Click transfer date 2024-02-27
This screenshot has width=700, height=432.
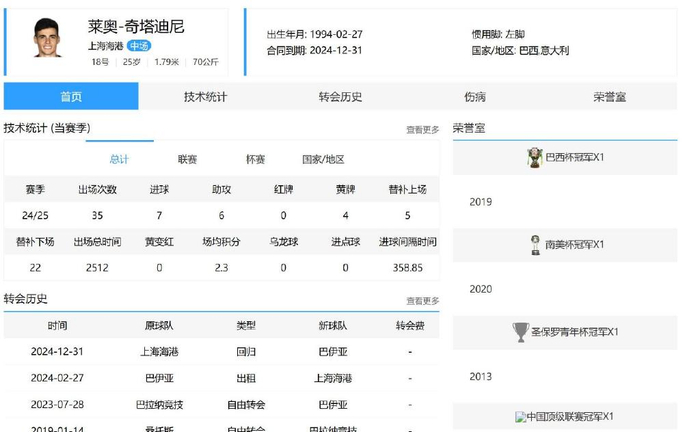pos(57,378)
